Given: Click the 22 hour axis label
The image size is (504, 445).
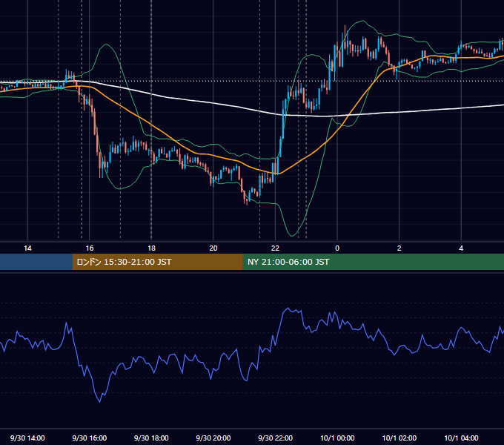Looking at the screenshot, I should [x=275, y=248].
